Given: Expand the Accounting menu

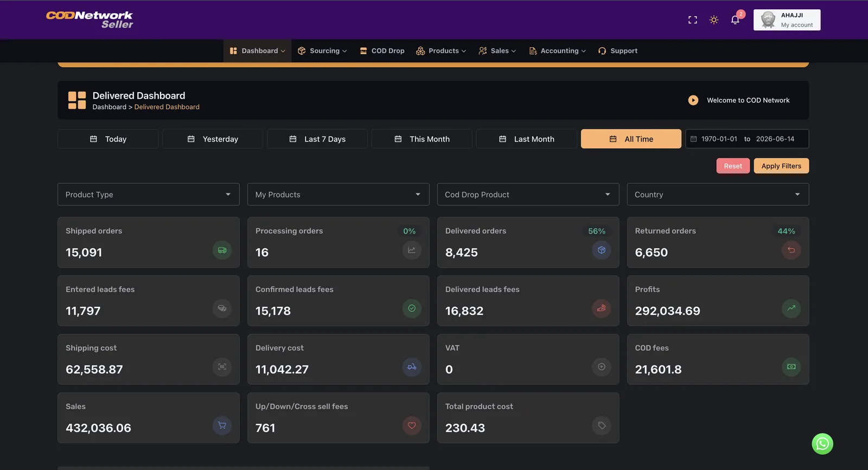Looking at the screenshot, I should 558,51.
